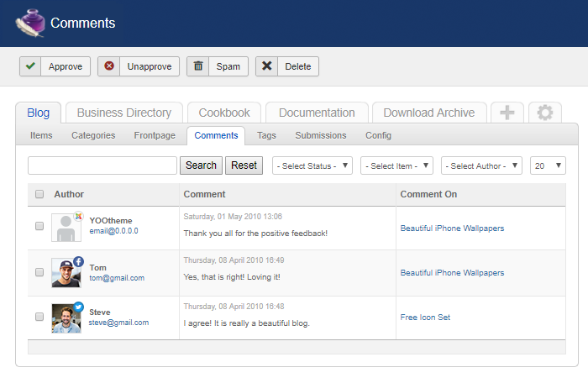Open the 20 per-page dropdown
The height and width of the screenshot is (378, 588).
548,165
